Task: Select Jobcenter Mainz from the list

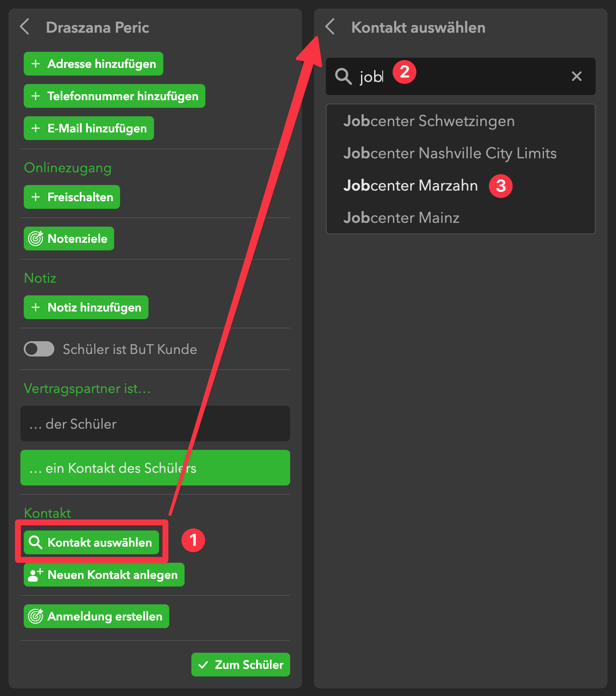Action: (401, 218)
